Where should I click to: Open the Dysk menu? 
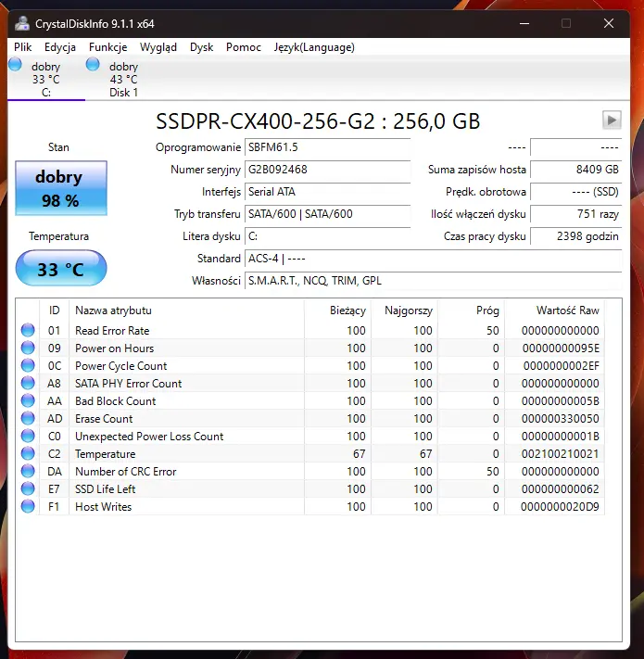[202, 47]
